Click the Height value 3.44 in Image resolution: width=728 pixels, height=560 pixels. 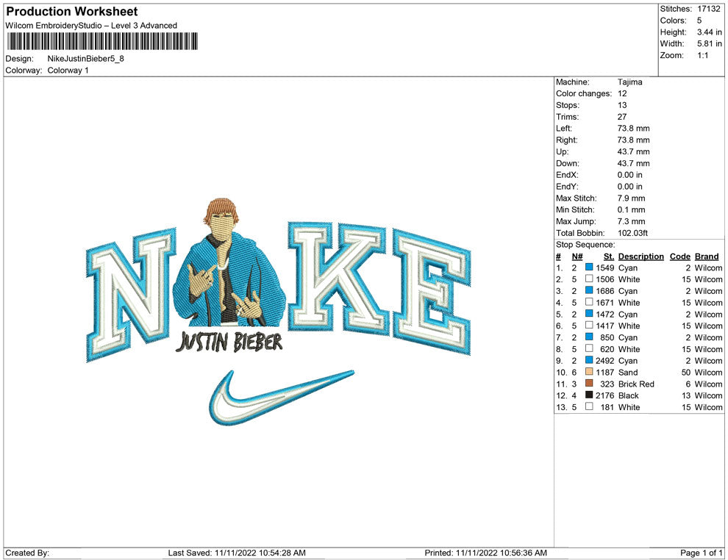click(709, 32)
